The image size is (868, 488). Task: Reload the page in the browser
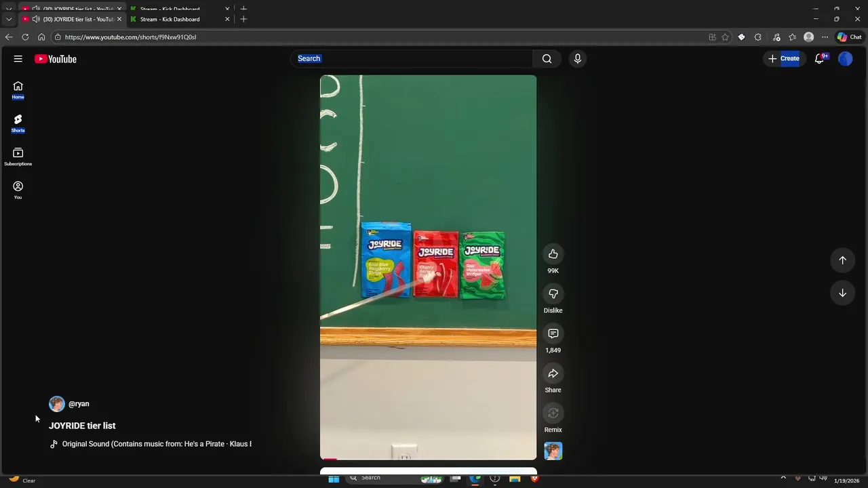pos(25,37)
